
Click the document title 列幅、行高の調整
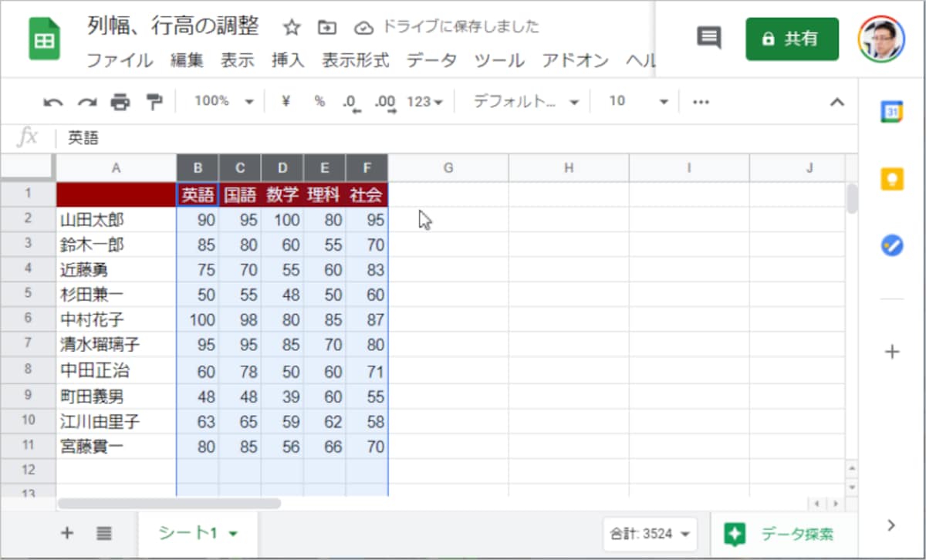point(173,27)
